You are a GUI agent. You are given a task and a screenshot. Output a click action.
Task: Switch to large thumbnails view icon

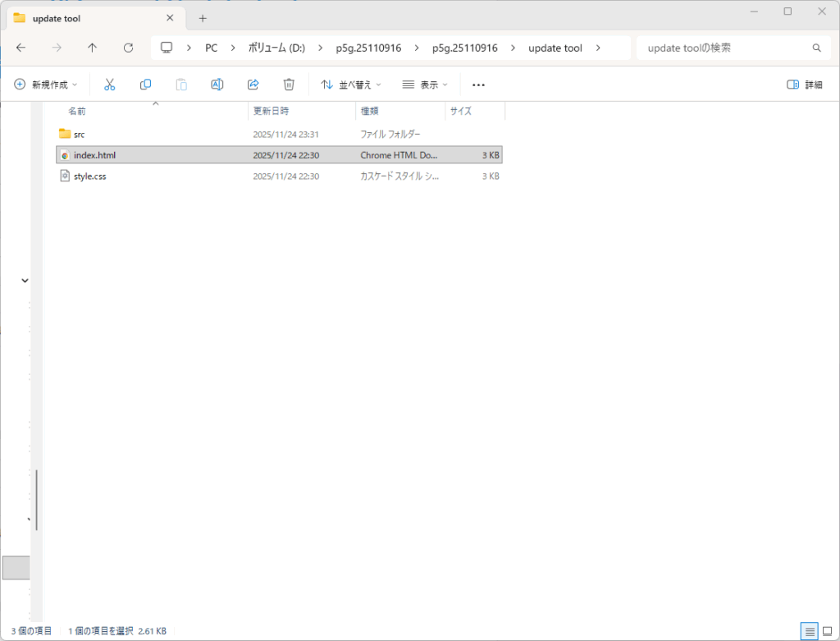point(827,631)
